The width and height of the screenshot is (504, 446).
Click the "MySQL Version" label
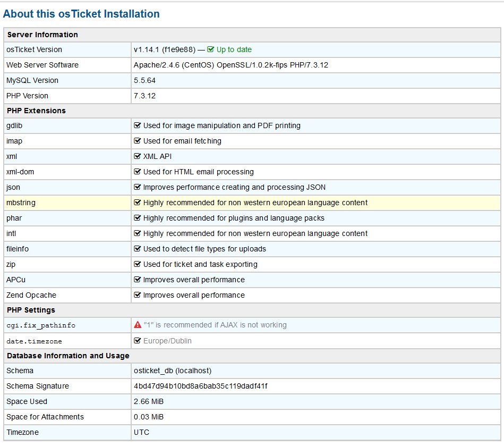pyautogui.click(x=32, y=80)
